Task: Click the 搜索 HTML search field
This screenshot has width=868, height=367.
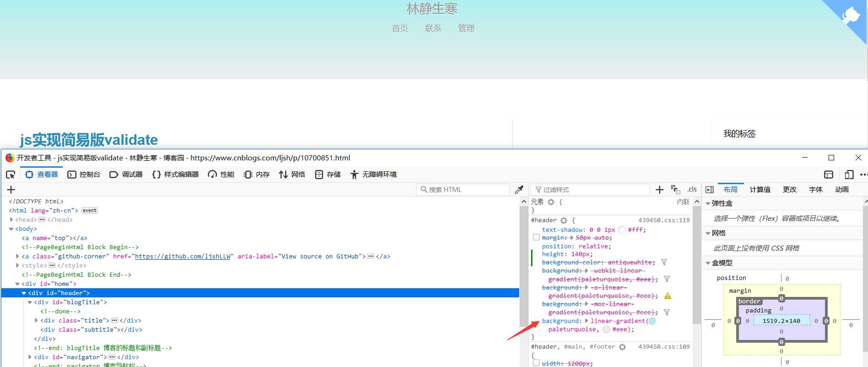Action: click(463, 190)
